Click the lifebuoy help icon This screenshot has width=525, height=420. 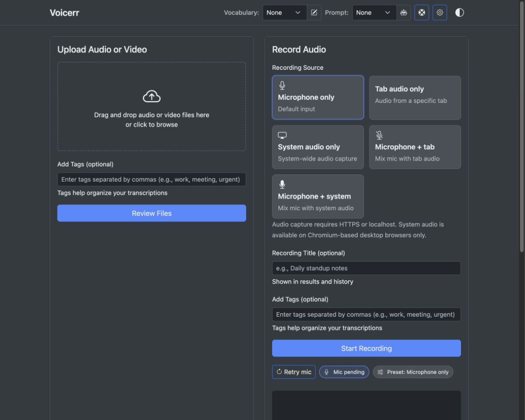pos(422,13)
